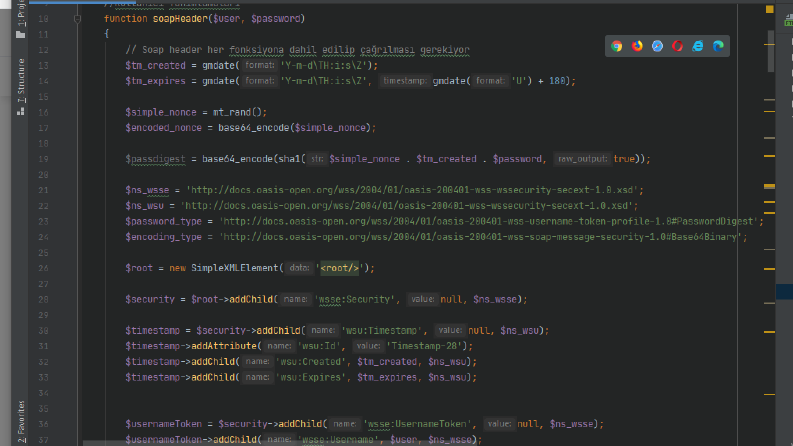Screen dimensions: 793x446
Task: Click line number 10 in the gutter
Action: (x=43, y=19)
